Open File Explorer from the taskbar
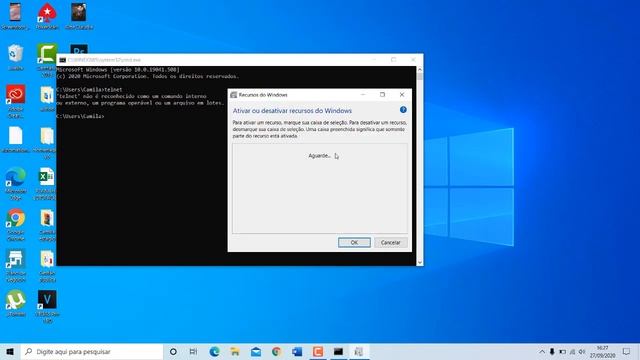Image resolution: width=640 pixels, height=360 pixels. 235,351
